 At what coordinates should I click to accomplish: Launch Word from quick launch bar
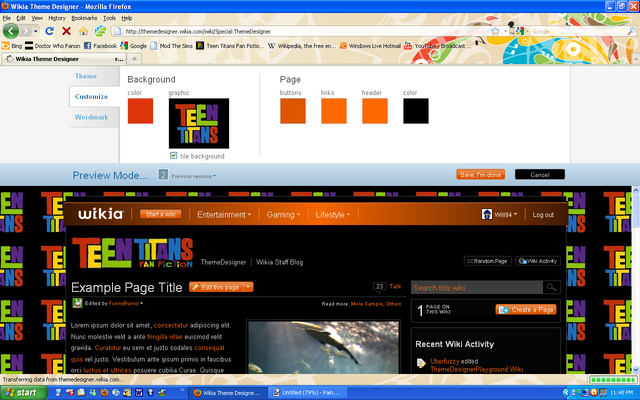click(x=138, y=393)
